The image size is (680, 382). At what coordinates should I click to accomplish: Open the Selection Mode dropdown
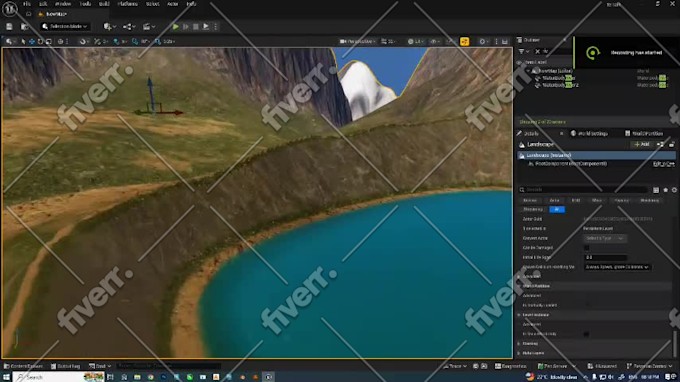click(65, 26)
